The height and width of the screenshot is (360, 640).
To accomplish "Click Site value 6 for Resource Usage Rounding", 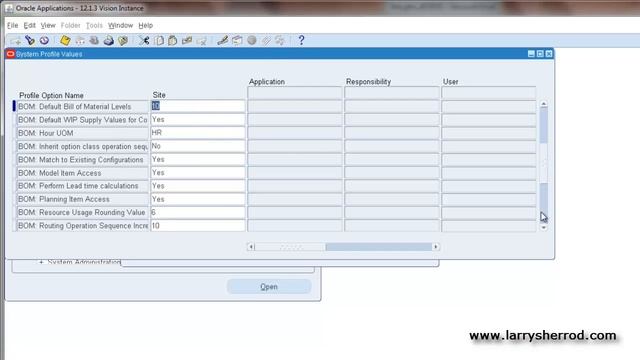I will pyautogui.click(x=198, y=212).
